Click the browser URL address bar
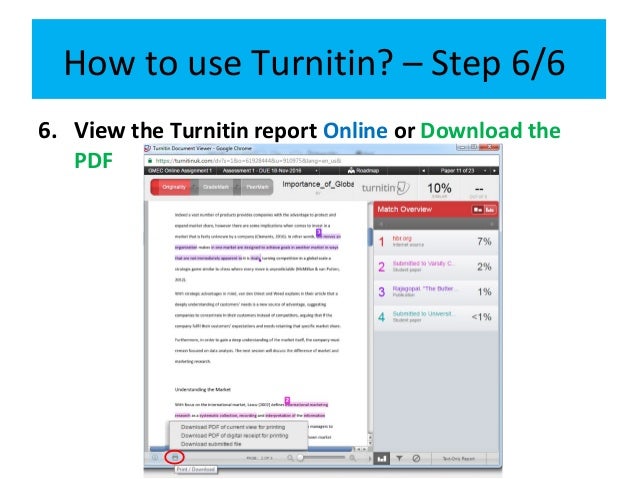 coord(321,161)
